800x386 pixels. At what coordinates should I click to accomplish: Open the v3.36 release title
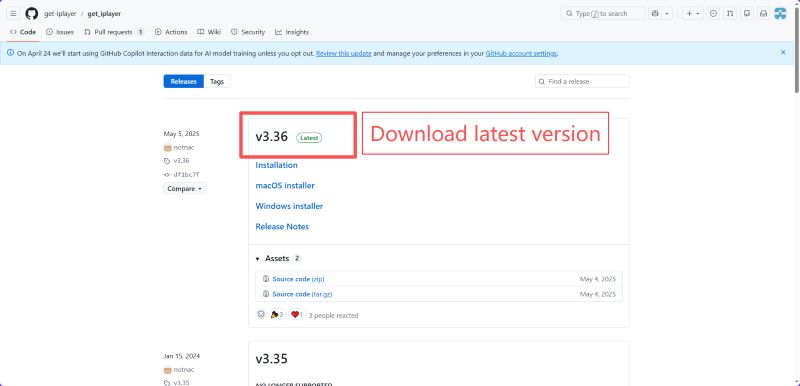pyautogui.click(x=271, y=137)
